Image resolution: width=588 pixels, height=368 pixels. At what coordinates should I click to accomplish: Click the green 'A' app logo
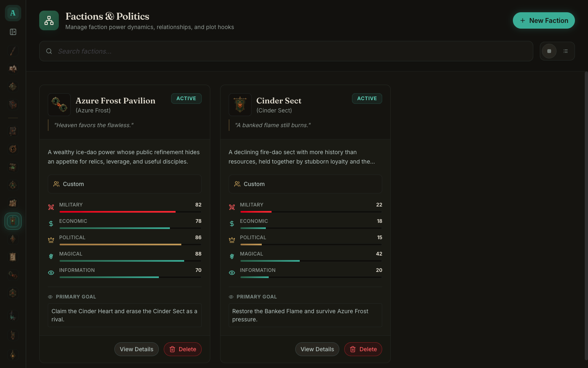tap(13, 13)
